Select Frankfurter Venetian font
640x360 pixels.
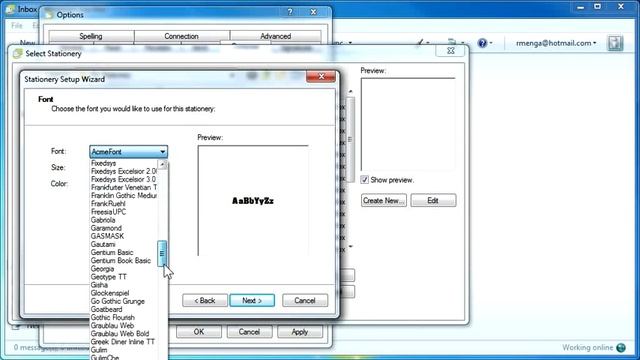tap(124, 187)
